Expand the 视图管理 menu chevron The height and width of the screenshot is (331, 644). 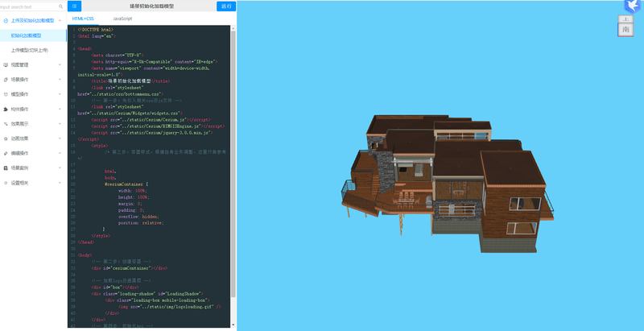pyautogui.click(x=60, y=65)
